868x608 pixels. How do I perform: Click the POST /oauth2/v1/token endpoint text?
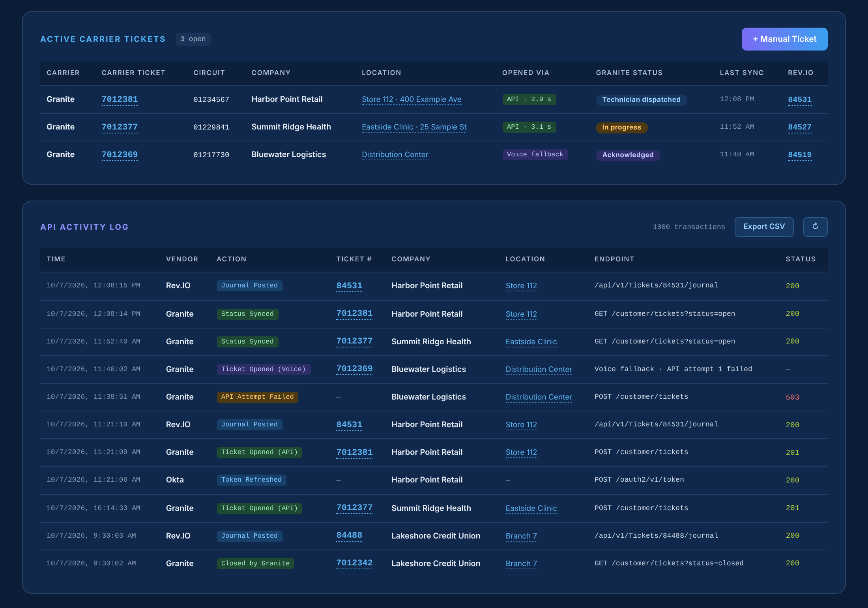(x=639, y=480)
